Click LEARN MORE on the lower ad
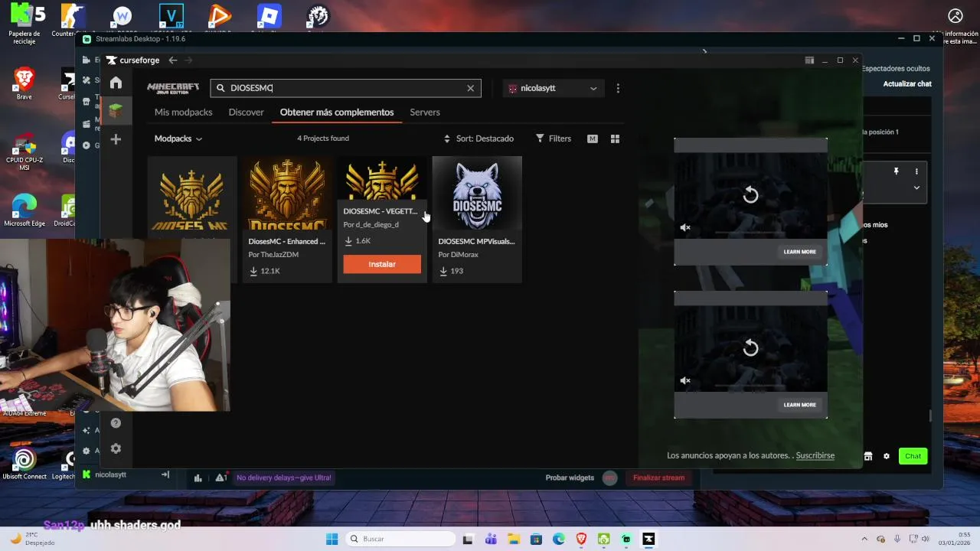The height and width of the screenshot is (551, 980). pyautogui.click(x=799, y=405)
